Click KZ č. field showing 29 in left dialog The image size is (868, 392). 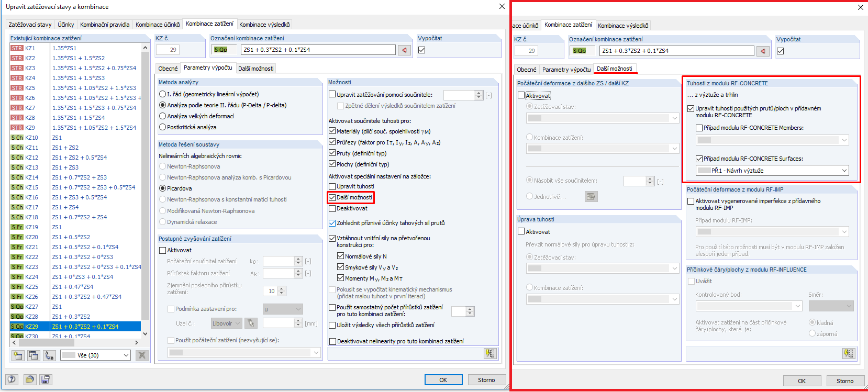click(x=168, y=50)
